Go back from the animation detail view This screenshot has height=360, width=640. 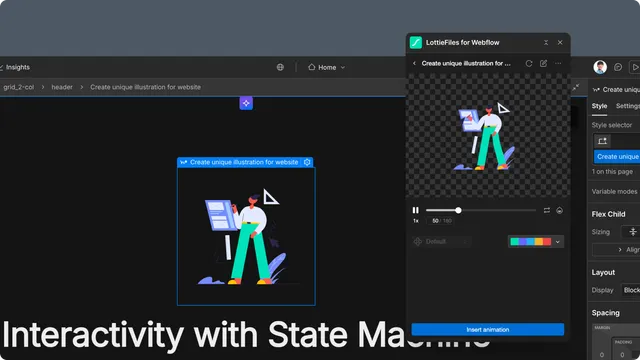point(414,63)
